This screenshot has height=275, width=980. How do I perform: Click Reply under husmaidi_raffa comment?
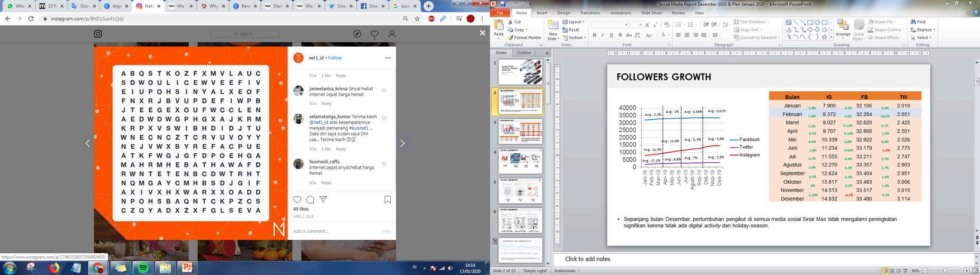(x=326, y=183)
